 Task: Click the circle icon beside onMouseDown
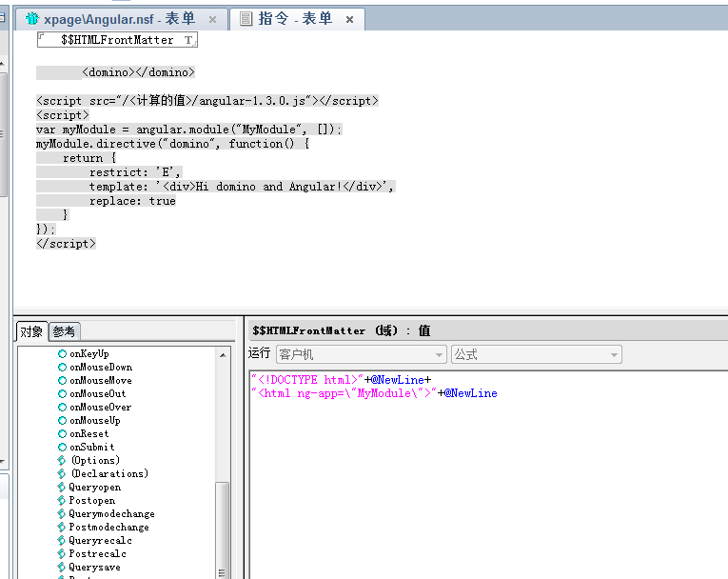(62, 367)
